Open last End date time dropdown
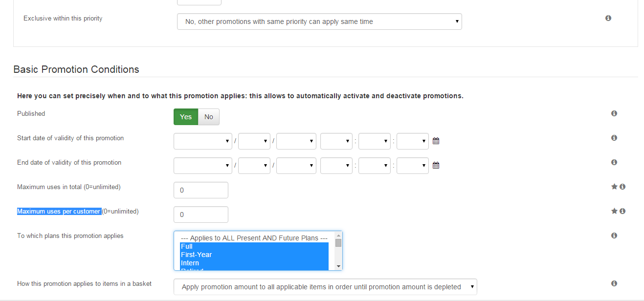 (x=413, y=166)
